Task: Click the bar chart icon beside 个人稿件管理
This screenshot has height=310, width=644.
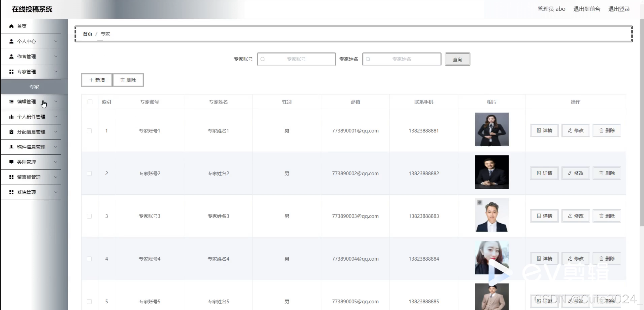Action: 11,117
